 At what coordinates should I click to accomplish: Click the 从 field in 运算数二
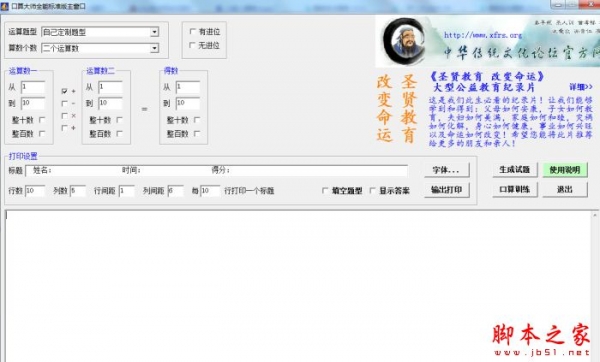click(x=111, y=87)
